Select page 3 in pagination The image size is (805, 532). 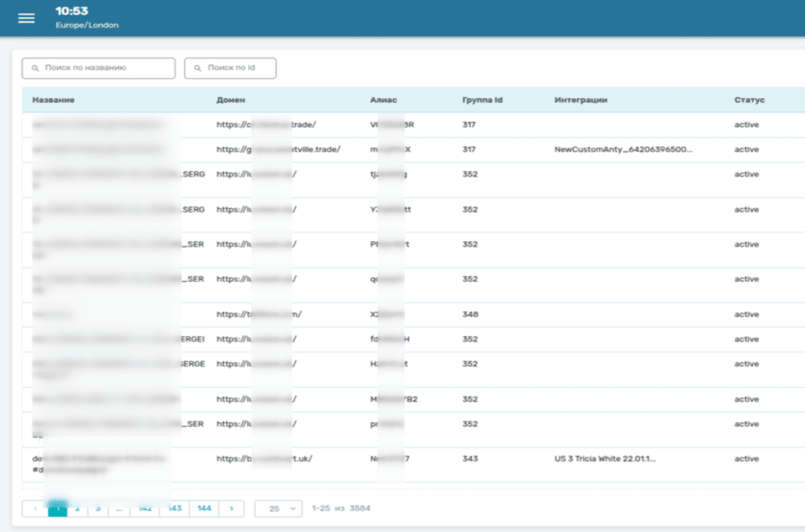[98, 509]
